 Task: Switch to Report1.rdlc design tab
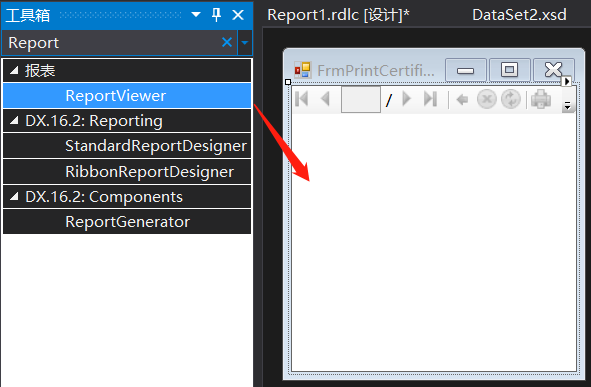click(x=338, y=15)
